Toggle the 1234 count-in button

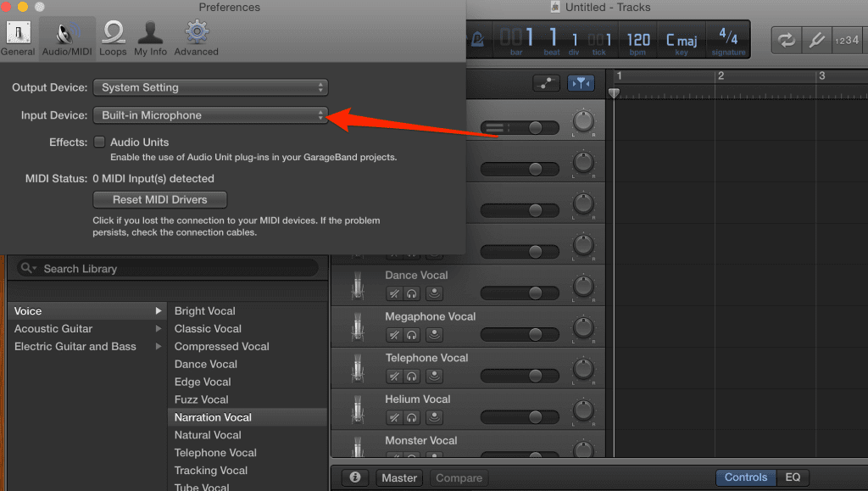coord(848,41)
